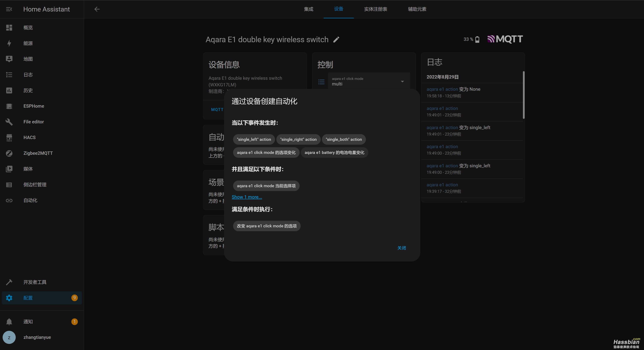Open the 日志 logbook list icon in sidebar
Screen dimensions: 644x350
tap(9, 75)
